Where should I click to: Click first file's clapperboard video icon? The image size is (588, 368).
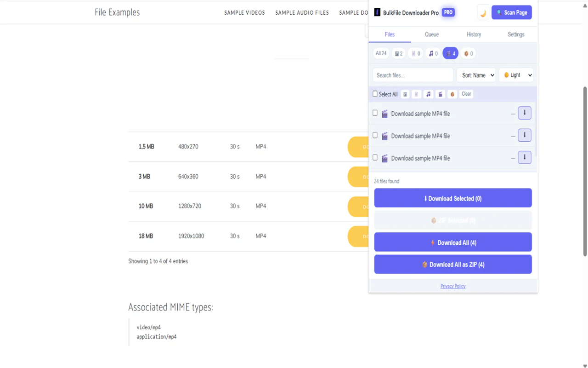click(x=384, y=114)
